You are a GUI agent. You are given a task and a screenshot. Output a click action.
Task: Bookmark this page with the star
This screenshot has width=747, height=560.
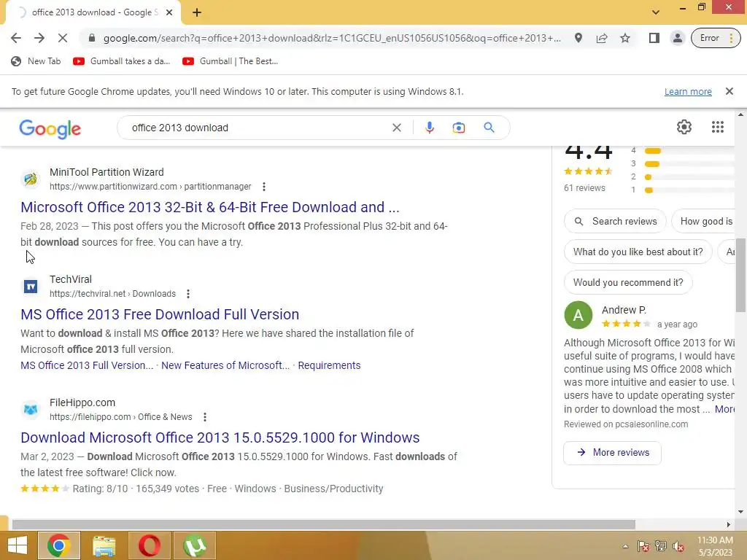tap(625, 38)
